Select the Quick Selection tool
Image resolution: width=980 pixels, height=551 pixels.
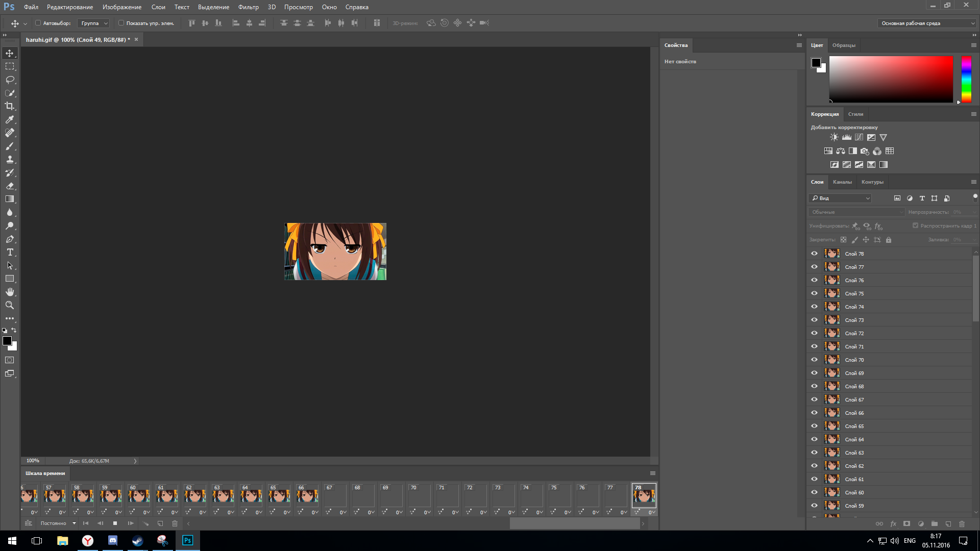[x=10, y=93]
